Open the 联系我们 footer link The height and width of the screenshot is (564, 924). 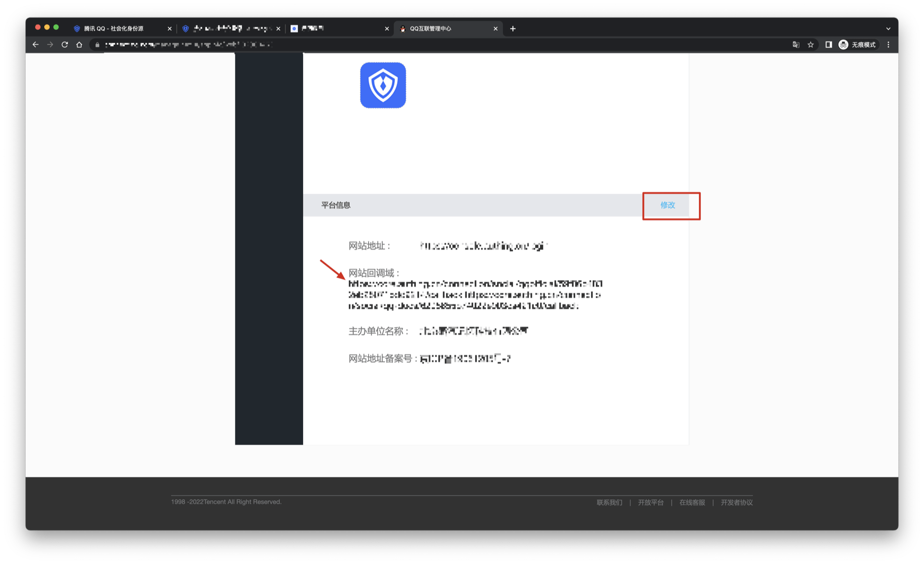coord(609,502)
